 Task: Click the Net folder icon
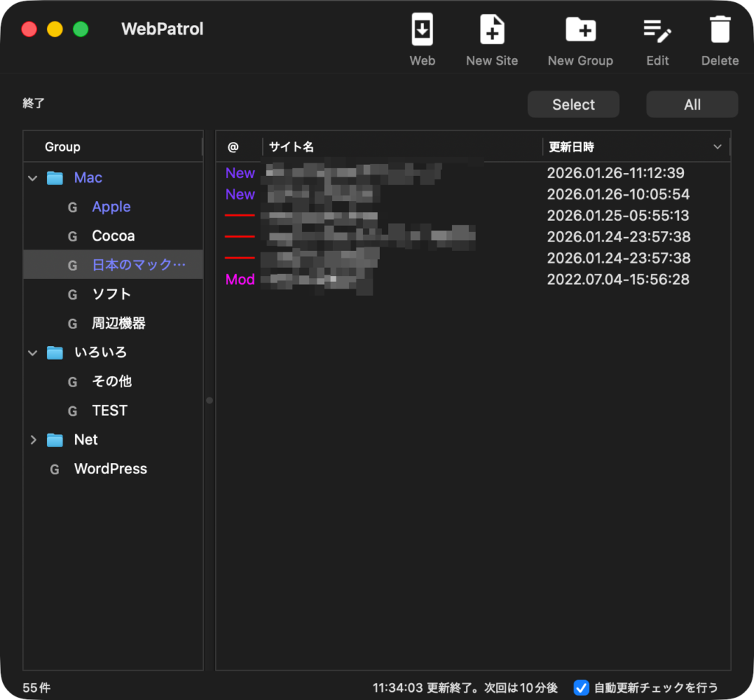pos(55,440)
